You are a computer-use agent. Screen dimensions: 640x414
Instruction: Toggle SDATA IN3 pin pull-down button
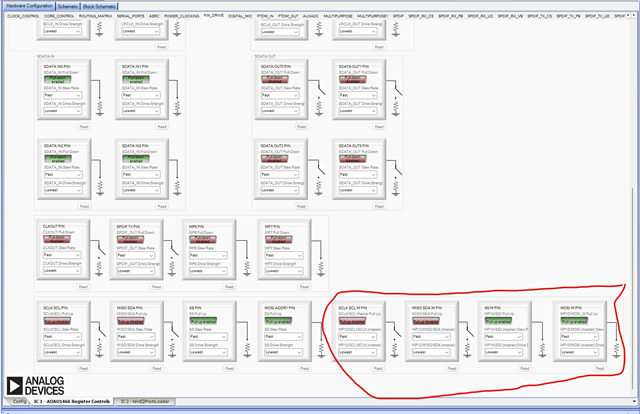point(136,159)
